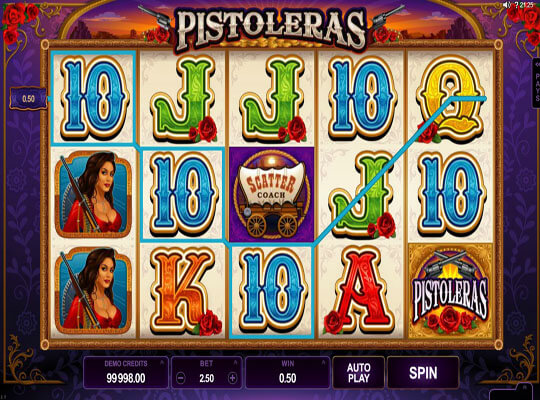This screenshot has height=400, width=540.
Task: Click the Scatter Coach wagon symbol
Action: [272, 195]
